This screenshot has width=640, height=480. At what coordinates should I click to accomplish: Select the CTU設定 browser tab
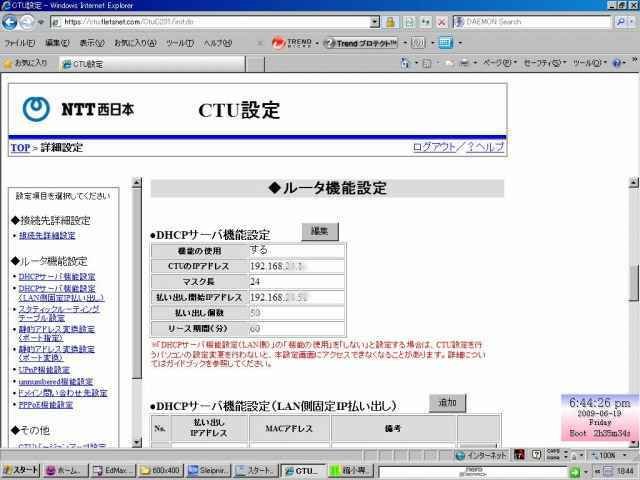click(x=152, y=64)
